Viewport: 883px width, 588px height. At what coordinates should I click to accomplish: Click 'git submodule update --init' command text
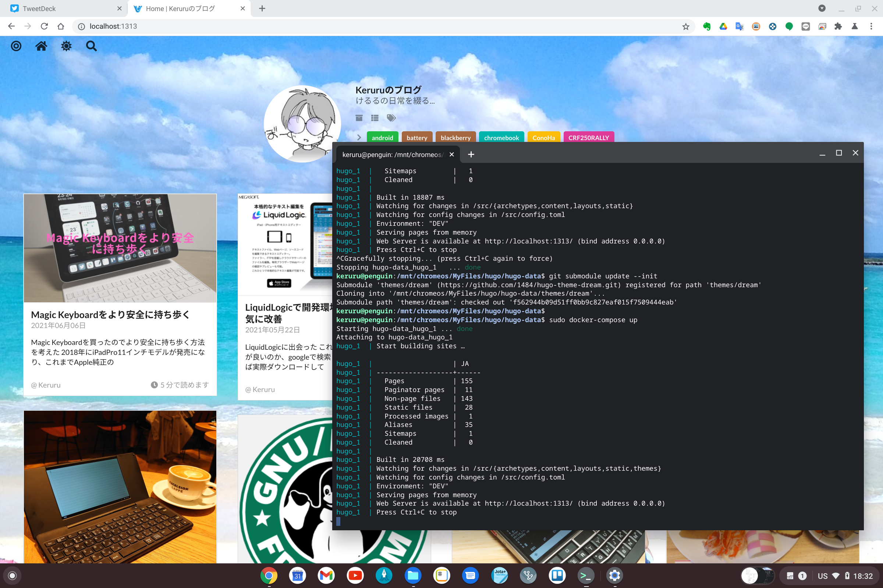point(603,276)
